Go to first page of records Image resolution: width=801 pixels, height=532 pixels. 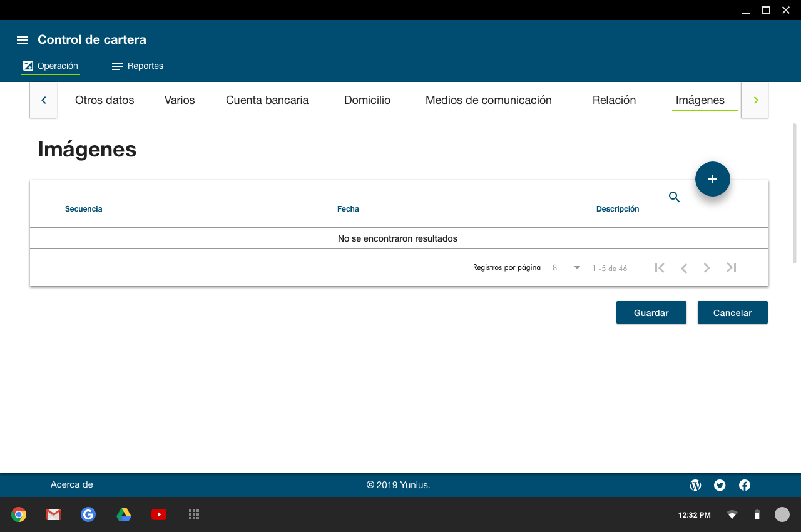(660, 268)
